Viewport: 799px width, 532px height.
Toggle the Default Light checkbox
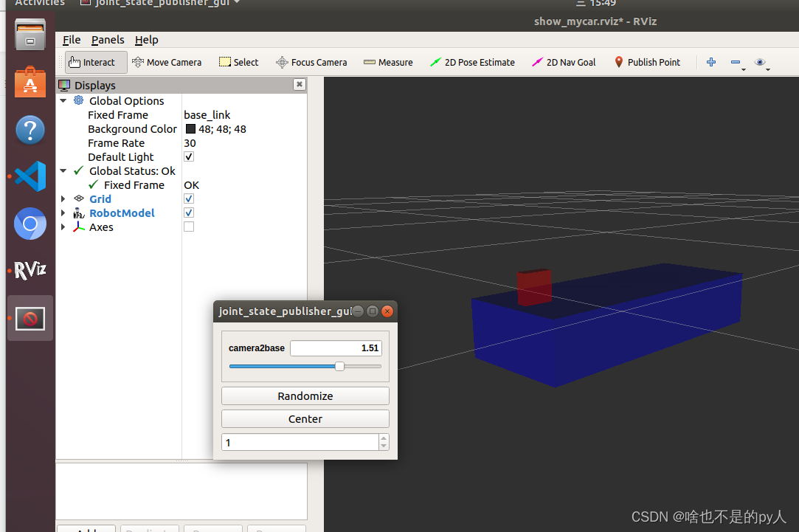(189, 157)
